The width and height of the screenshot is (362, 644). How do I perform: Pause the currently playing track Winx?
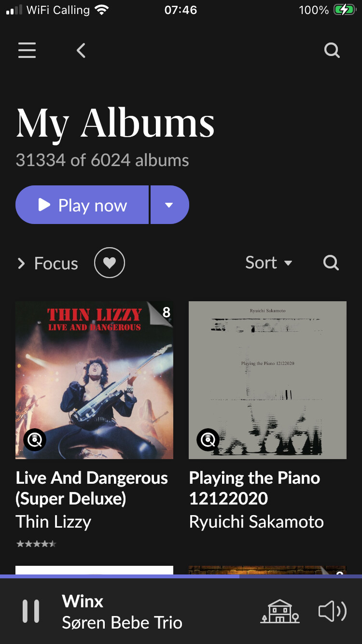click(x=31, y=611)
